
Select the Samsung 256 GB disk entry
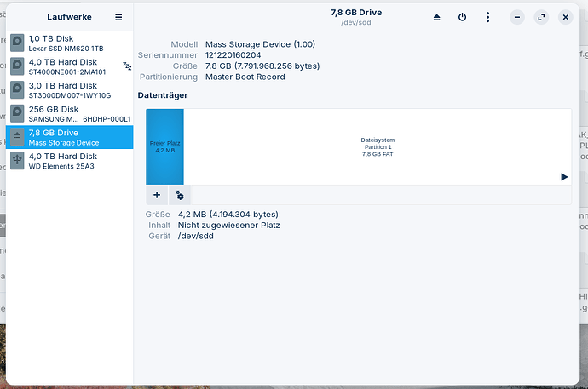click(68, 114)
